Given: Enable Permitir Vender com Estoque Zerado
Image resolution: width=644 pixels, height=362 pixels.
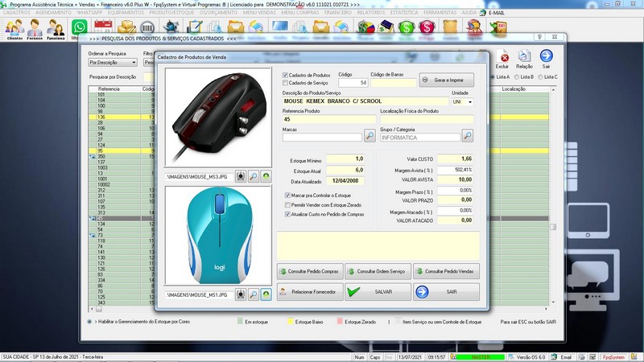Looking at the screenshot, I should point(287,205).
